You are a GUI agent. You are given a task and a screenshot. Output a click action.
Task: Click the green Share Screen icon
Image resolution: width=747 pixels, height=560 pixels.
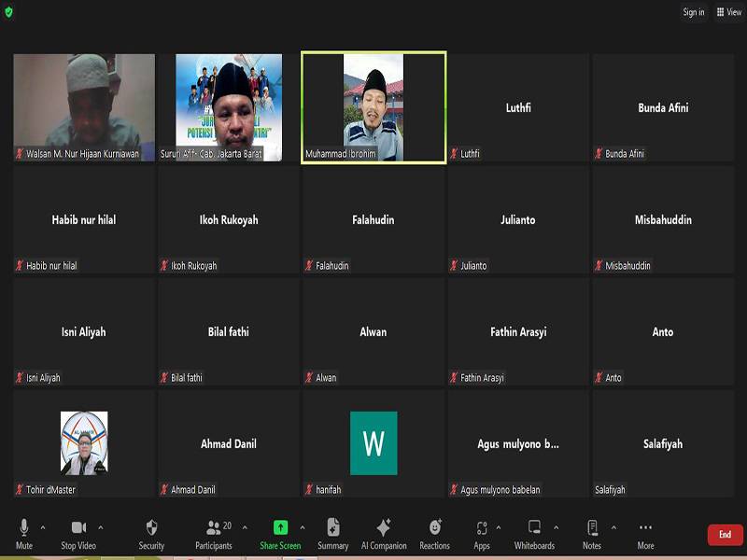coord(280,528)
